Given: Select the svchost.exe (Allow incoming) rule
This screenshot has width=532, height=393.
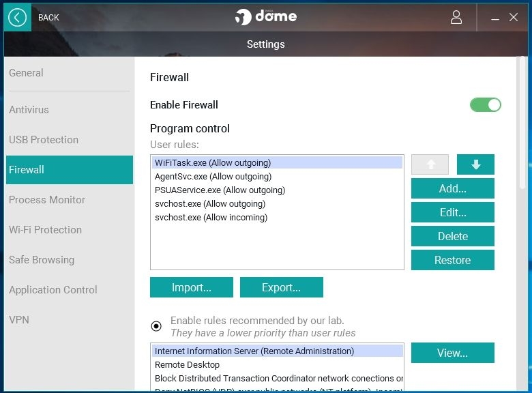Looking at the screenshot, I should click(x=211, y=218).
